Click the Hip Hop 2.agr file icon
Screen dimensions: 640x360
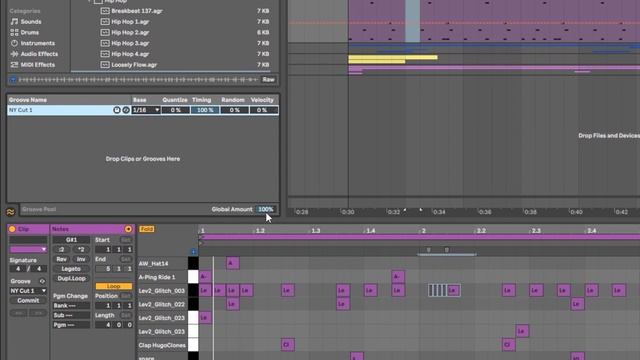tap(105, 32)
